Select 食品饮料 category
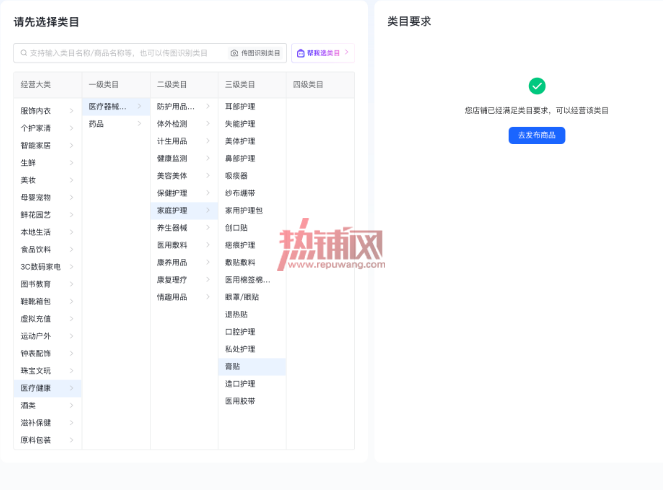 47,249
